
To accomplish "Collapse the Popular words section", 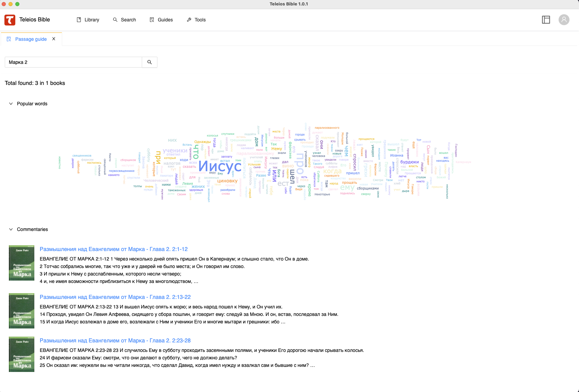I will (x=11, y=104).
